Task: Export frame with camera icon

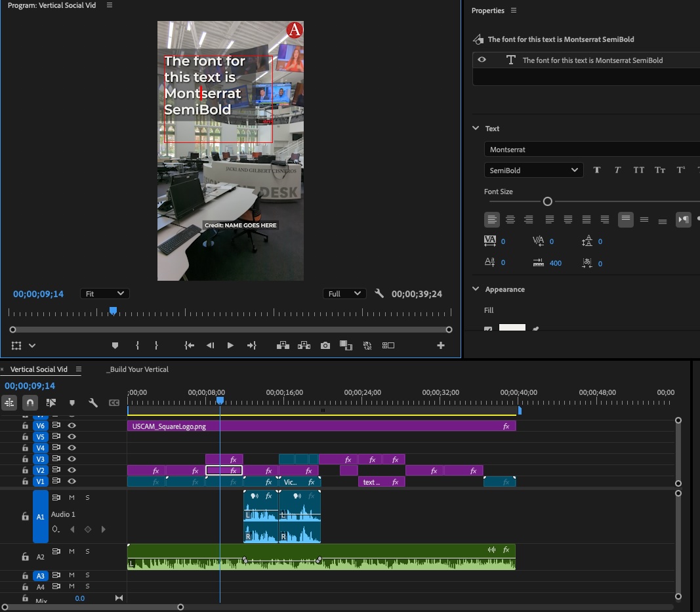Action: coord(325,346)
